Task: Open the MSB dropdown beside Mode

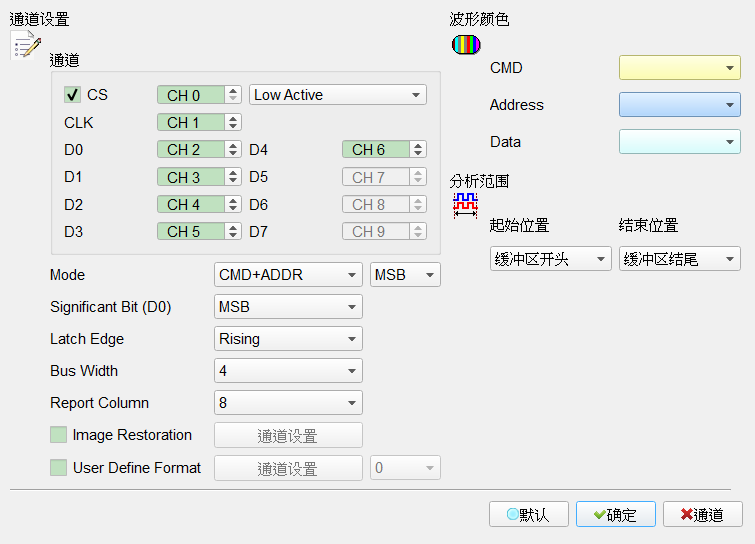Action: pyautogui.click(x=405, y=275)
